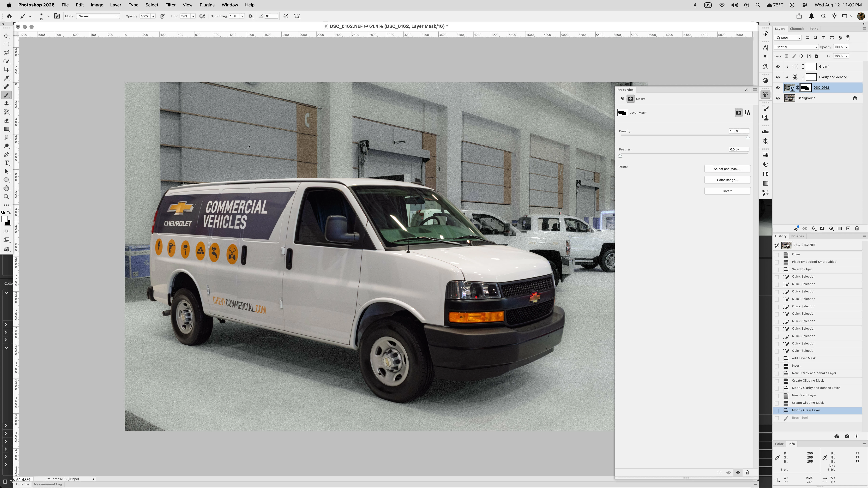Switch to the Brushes tab

click(x=797, y=236)
